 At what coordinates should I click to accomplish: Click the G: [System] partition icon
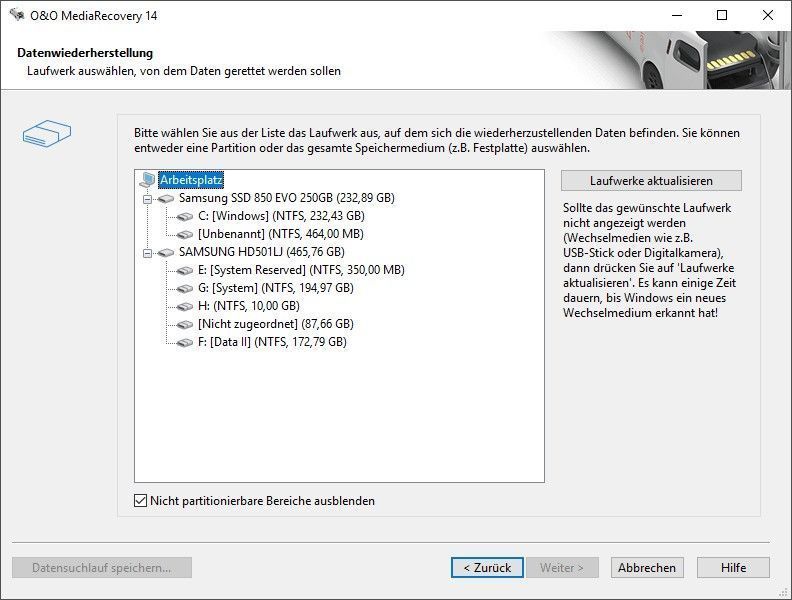[x=185, y=288]
